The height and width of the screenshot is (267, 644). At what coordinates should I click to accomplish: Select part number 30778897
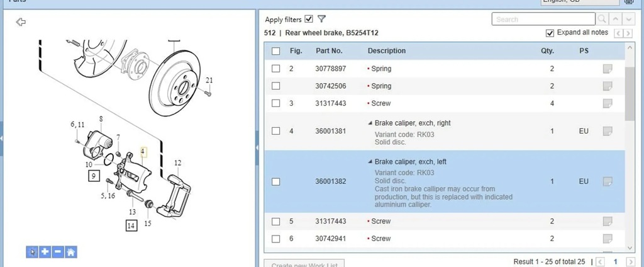(x=331, y=69)
